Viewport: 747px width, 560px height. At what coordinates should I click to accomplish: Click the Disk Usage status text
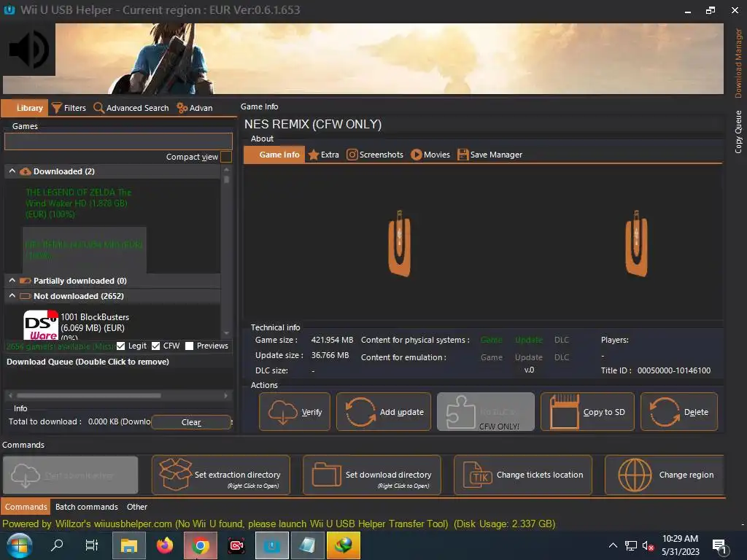[x=505, y=524]
